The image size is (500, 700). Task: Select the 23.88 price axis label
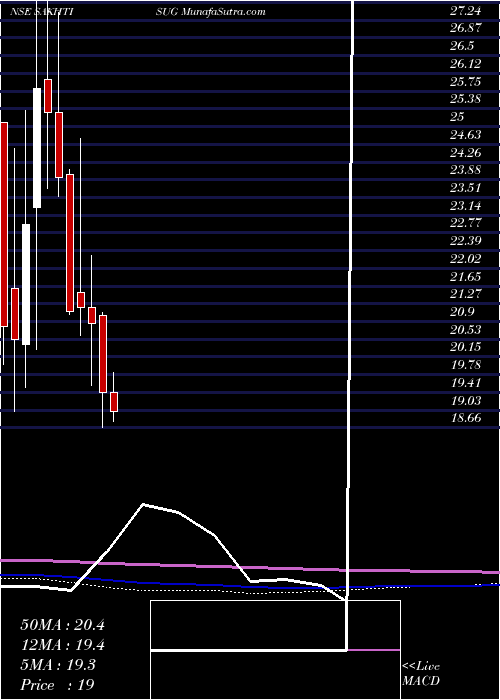click(x=466, y=170)
